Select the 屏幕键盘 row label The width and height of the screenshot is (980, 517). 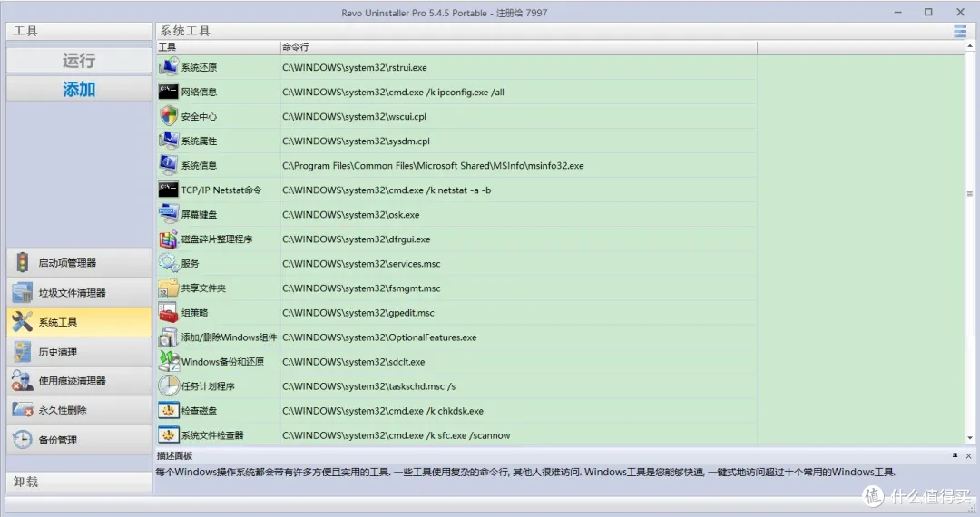pos(199,214)
